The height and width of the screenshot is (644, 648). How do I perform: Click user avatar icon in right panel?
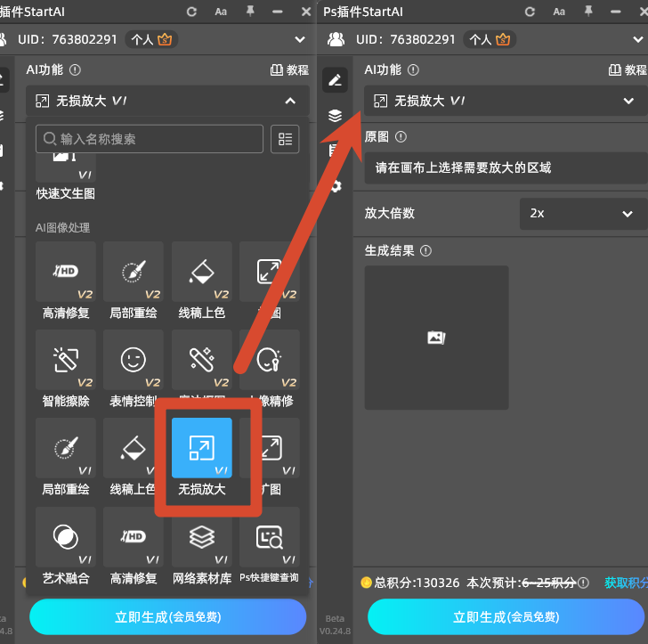point(336,39)
